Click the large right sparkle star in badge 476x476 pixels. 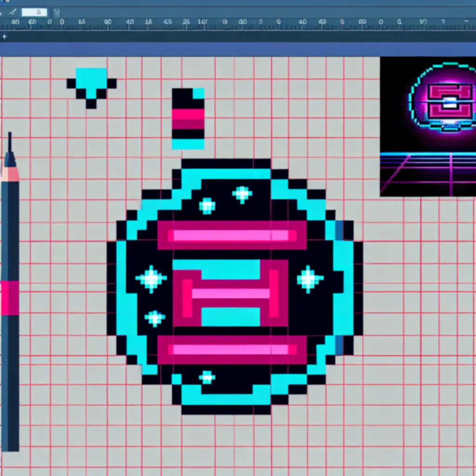(x=309, y=279)
